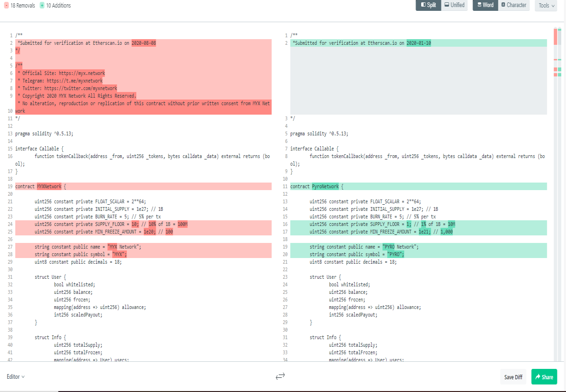Open the Tools dropdown menu
The width and height of the screenshot is (566, 392).
click(546, 6)
